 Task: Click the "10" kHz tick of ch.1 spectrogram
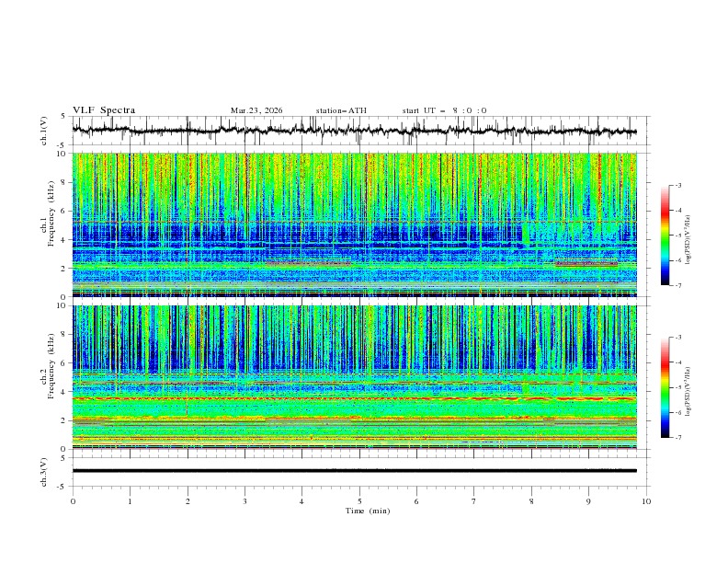tap(63, 154)
